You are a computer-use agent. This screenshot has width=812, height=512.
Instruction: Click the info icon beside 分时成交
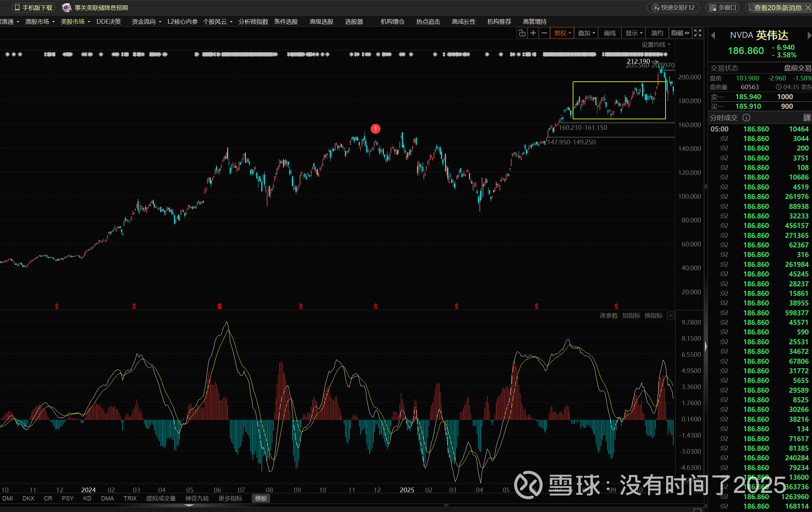point(747,118)
